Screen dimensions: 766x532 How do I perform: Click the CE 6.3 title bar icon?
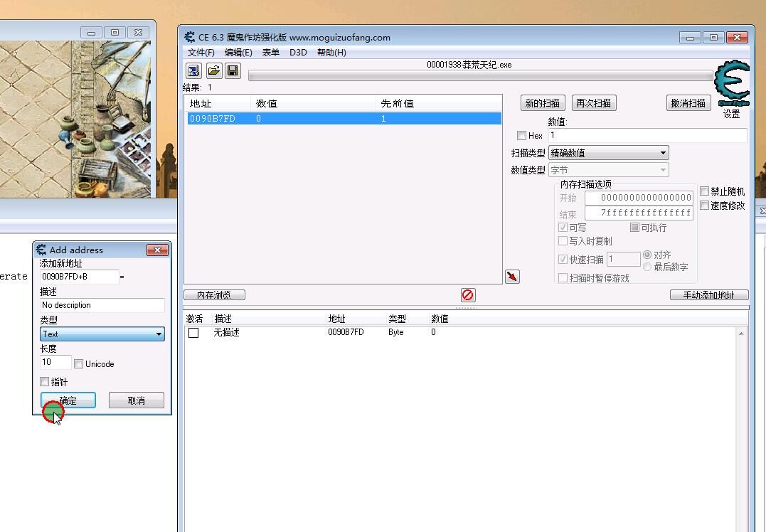189,37
